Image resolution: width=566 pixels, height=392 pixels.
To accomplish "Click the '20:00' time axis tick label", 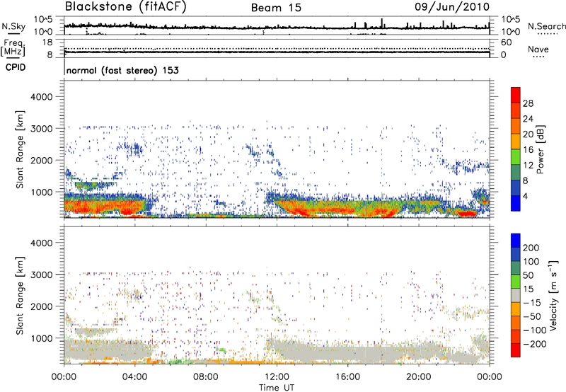I will (x=418, y=377).
